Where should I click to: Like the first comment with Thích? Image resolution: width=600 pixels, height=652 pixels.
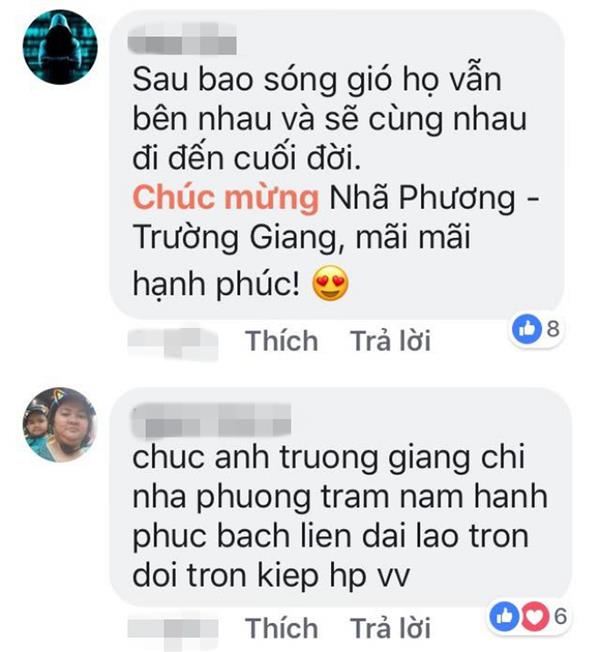click(x=281, y=341)
